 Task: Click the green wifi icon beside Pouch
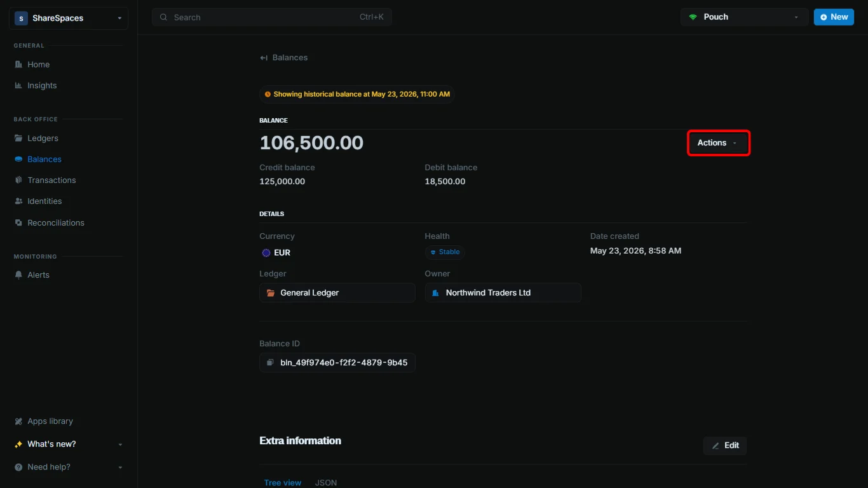[x=693, y=17]
